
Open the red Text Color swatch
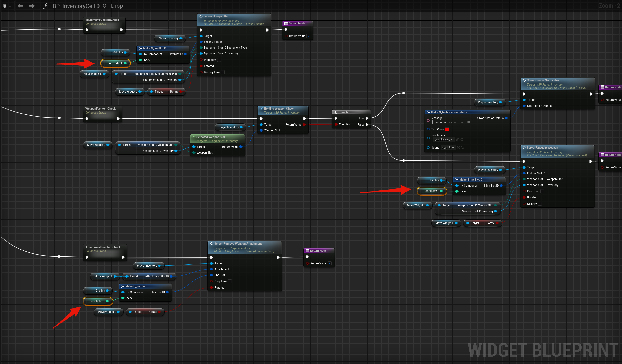pyautogui.click(x=447, y=129)
